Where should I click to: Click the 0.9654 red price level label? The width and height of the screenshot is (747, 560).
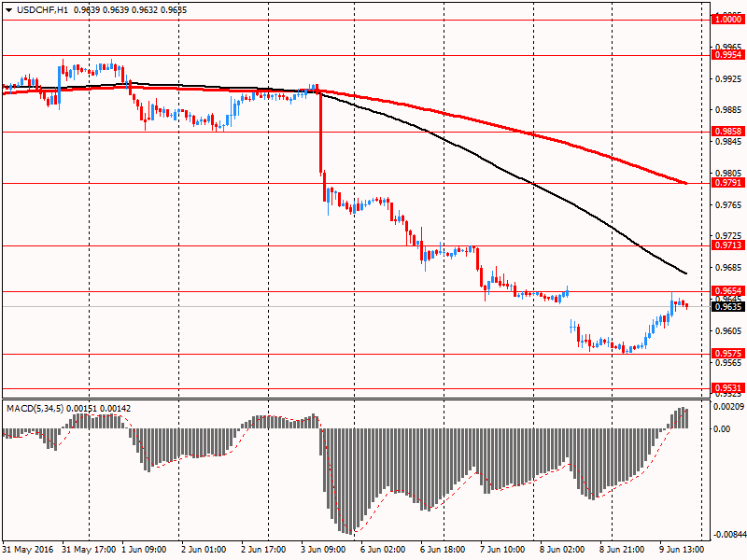[728, 291]
